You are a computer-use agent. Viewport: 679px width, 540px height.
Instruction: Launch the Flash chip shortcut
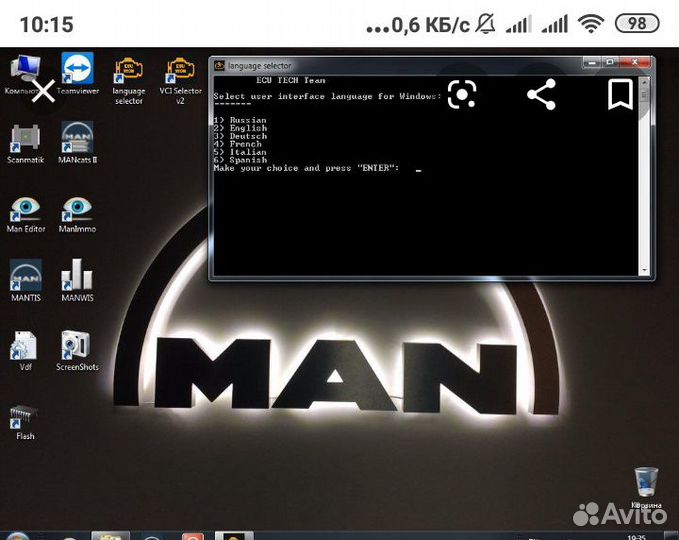pyautogui.click(x=25, y=422)
